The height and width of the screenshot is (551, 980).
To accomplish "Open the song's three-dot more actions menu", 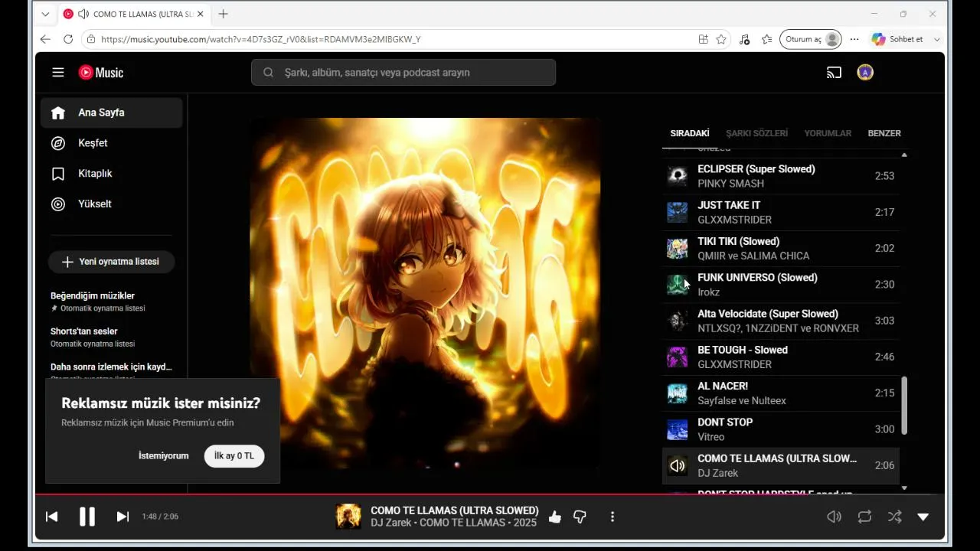I will coord(612,517).
